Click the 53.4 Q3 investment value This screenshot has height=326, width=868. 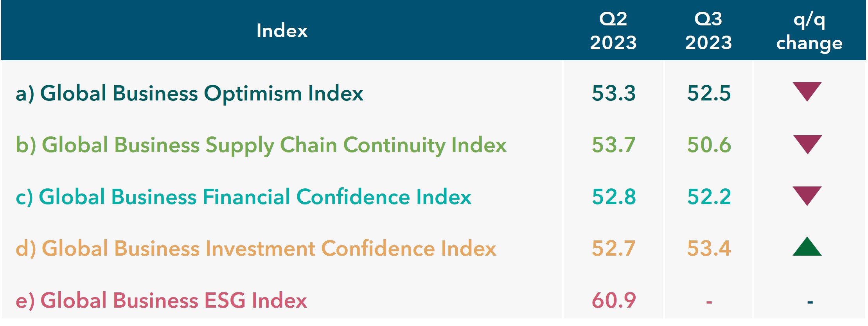point(709,248)
